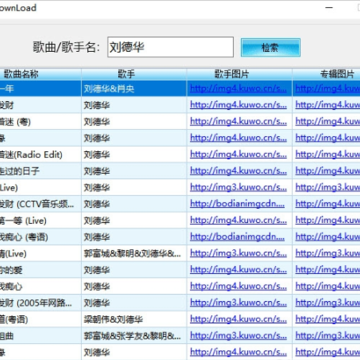
Task: Select the song cell 发财 (CCTV音乐频...
Action: (40, 204)
